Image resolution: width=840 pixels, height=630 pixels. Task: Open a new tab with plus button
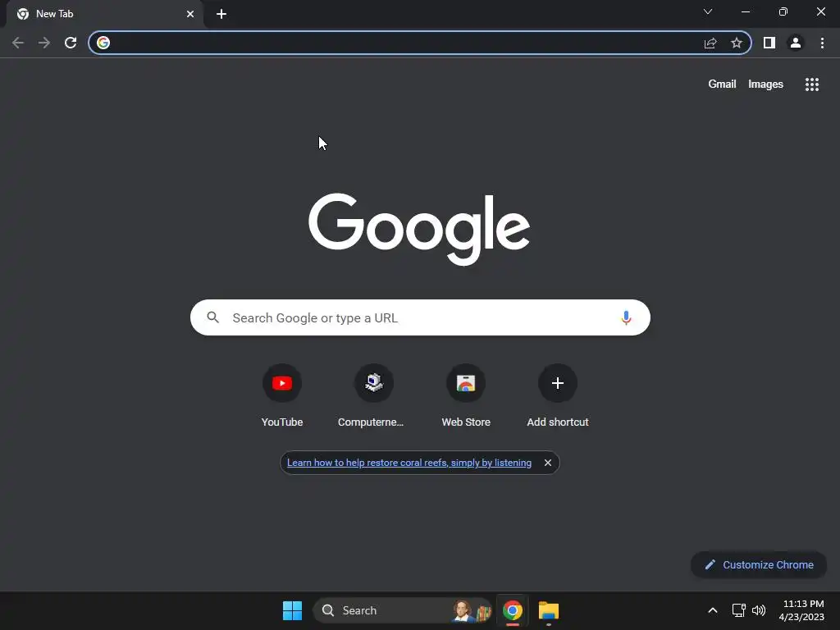[221, 14]
